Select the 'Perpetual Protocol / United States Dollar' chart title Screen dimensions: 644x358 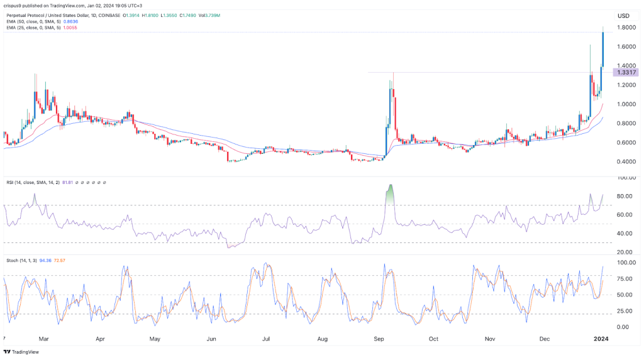point(47,16)
